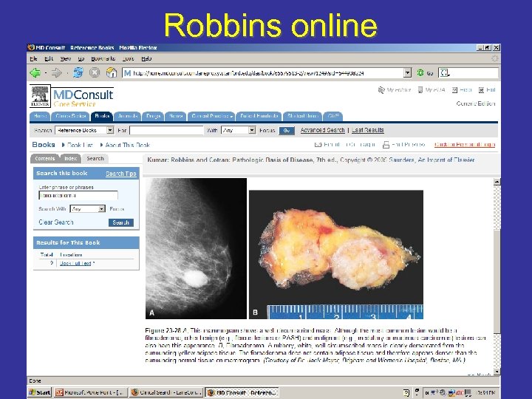Click the sidebar blue Search button
532x399 pixels.
point(121,222)
